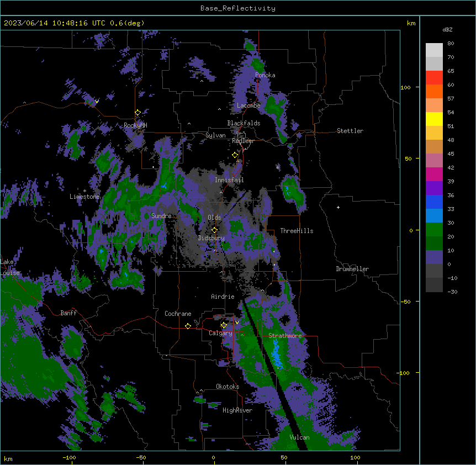
Task: Select the 2023/06/14 10:48:16 UTC timestamp
Action: [x=54, y=23]
